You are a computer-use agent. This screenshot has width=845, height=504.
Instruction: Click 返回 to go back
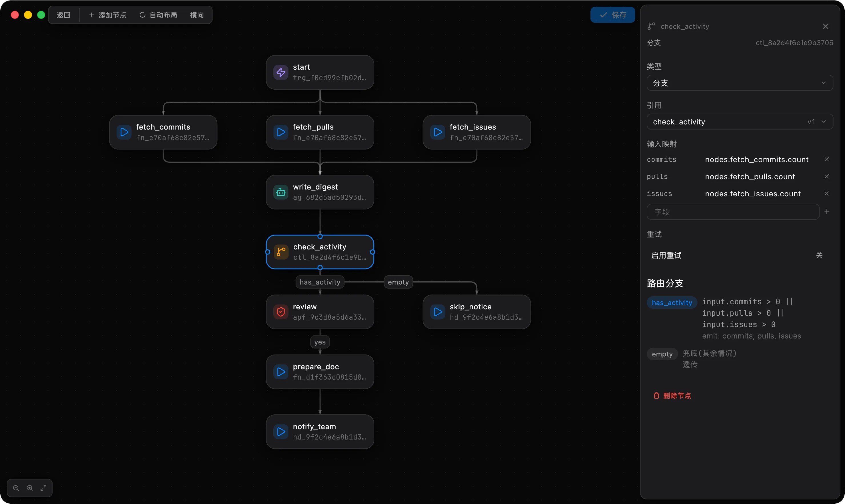pos(64,15)
